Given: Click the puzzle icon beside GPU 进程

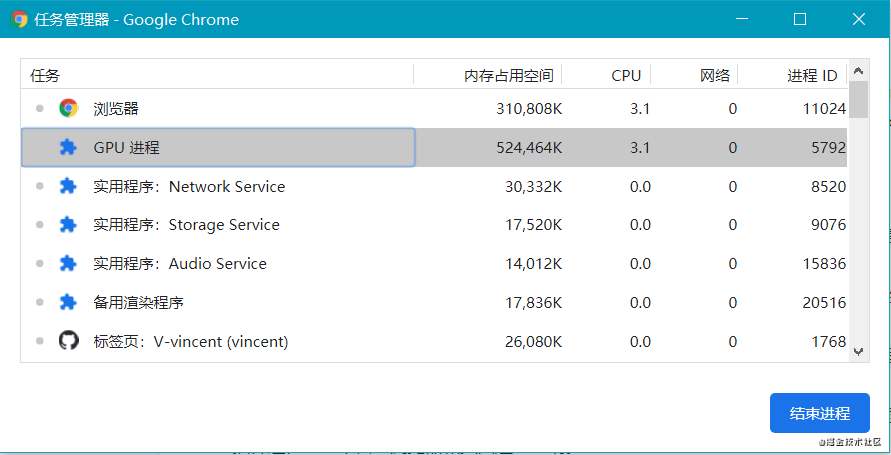Looking at the screenshot, I should (x=68, y=148).
